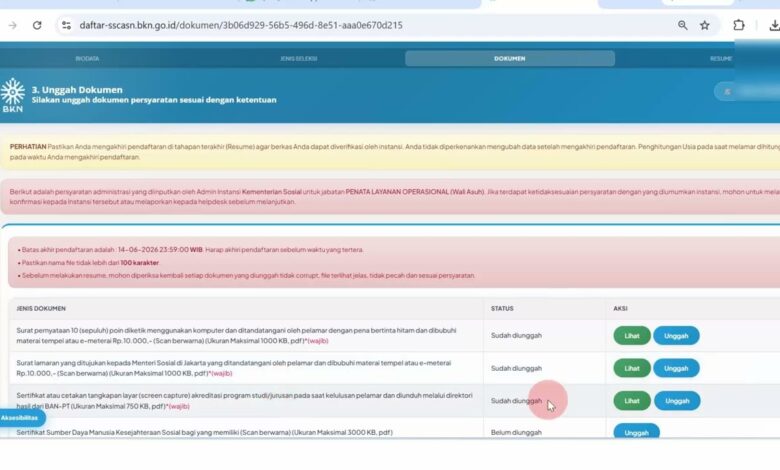
Task: Upload akreditasi BAN-PT certificate file
Action: point(677,401)
